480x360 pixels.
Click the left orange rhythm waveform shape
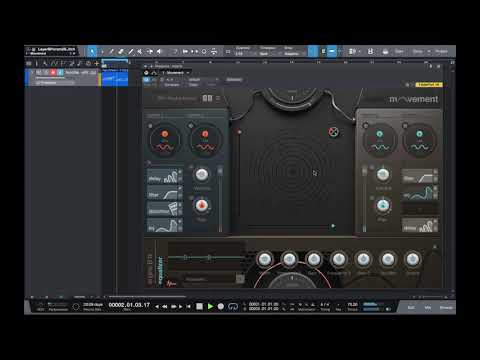pyautogui.click(x=164, y=147)
